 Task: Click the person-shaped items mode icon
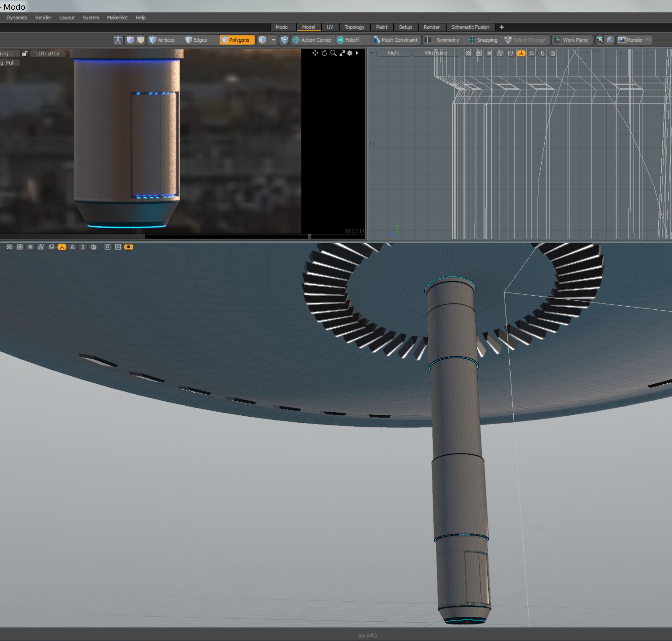coord(118,40)
